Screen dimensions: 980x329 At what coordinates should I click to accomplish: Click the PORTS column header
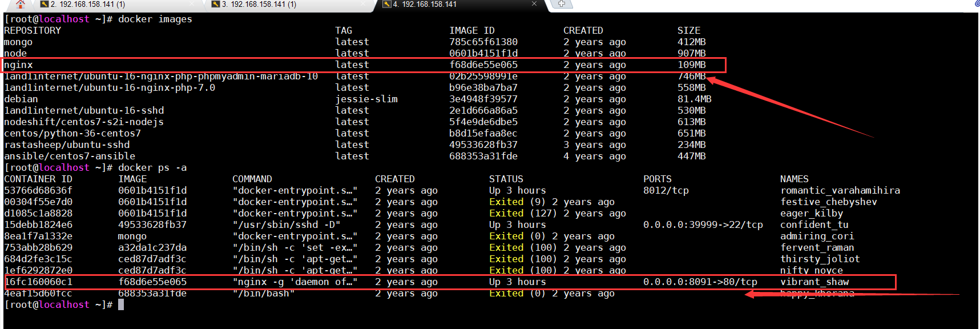coord(658,179)
